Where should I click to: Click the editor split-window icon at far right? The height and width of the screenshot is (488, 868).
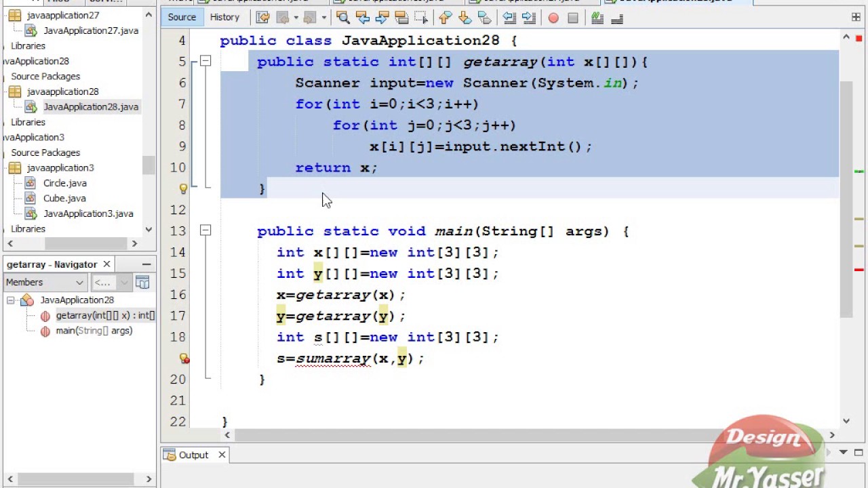(x=855, y=18)
